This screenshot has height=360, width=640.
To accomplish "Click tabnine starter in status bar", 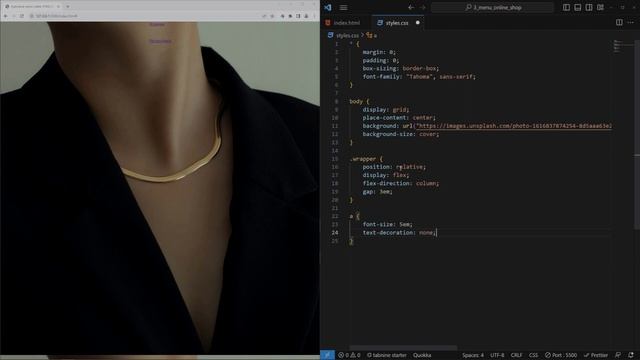I will (x=387, y=355).
